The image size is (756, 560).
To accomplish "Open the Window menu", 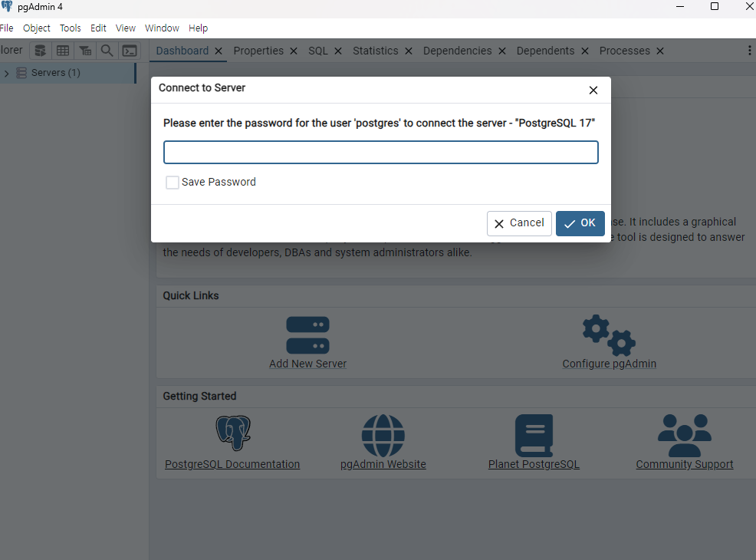I will pyautogui.click(x=162, y=28).
